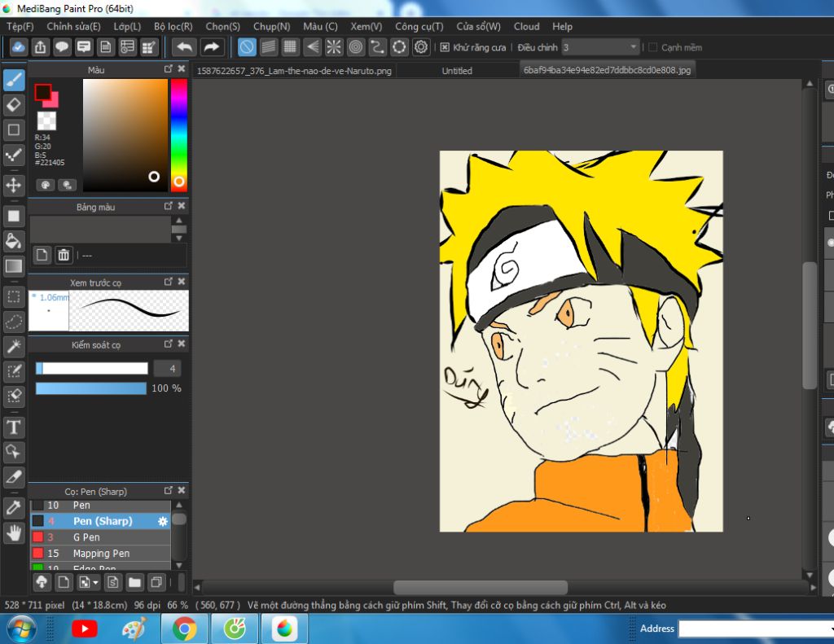
Task: Undock the Xem trước cọ panel
Action: (168, 282)
